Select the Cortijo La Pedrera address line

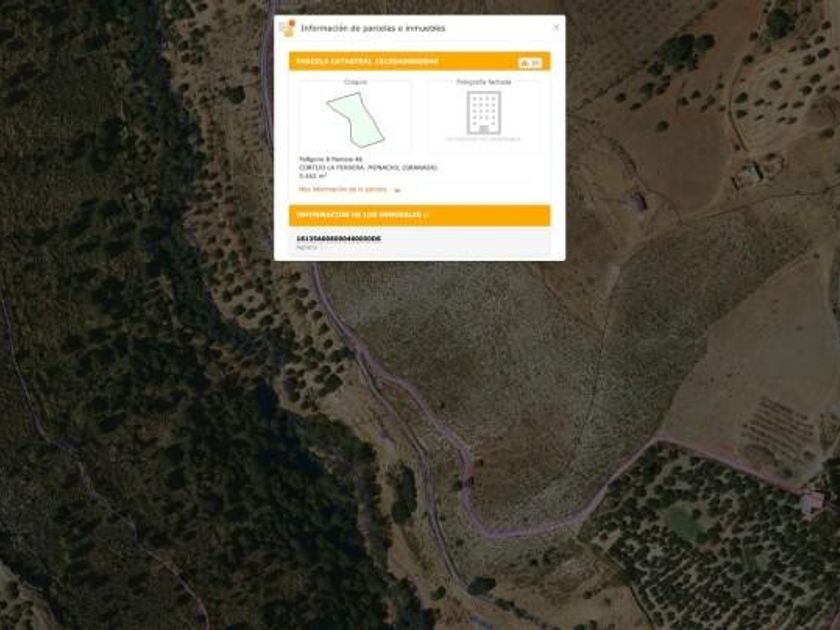pos(368,168)
